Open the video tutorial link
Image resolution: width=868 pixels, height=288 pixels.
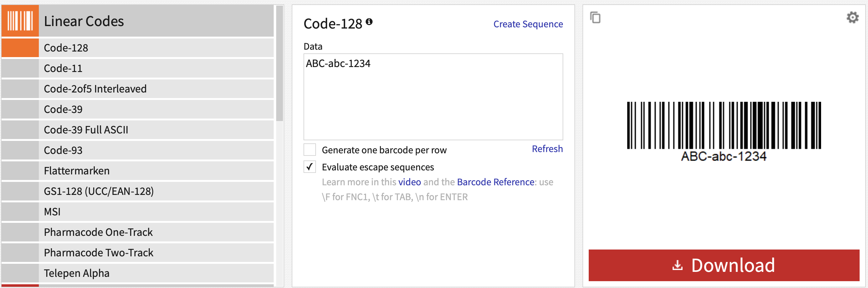point(409,182)
